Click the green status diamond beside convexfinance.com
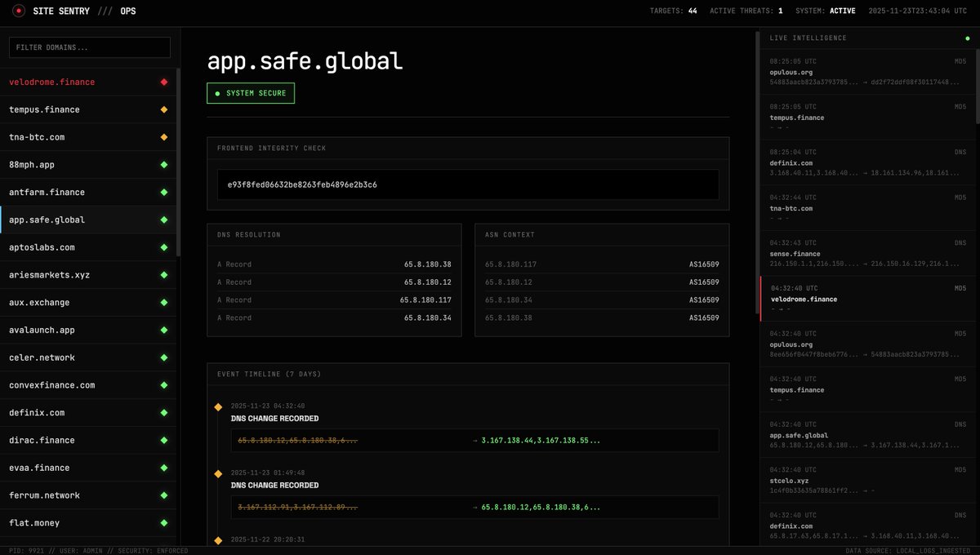 pyautogui.click(x=164, y=385)
